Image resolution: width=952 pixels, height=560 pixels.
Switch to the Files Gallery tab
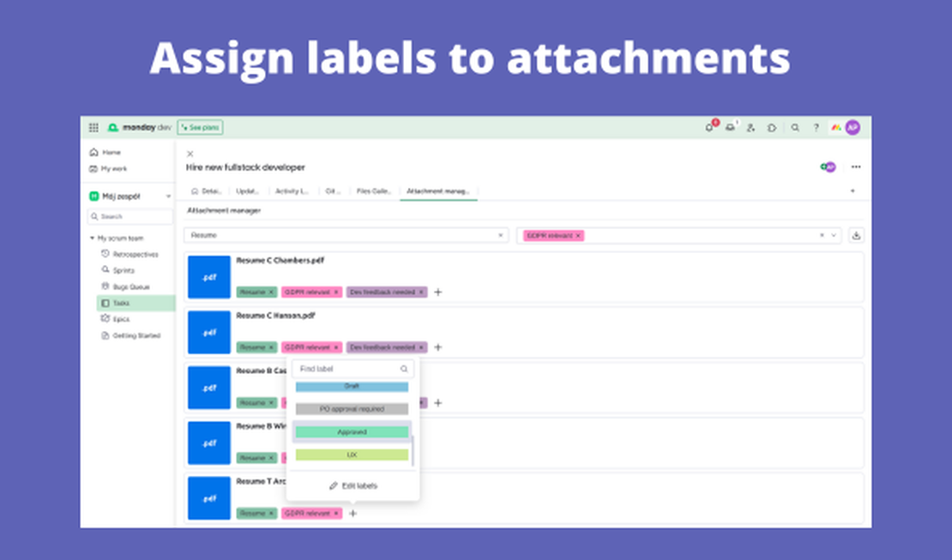point(376,191)
